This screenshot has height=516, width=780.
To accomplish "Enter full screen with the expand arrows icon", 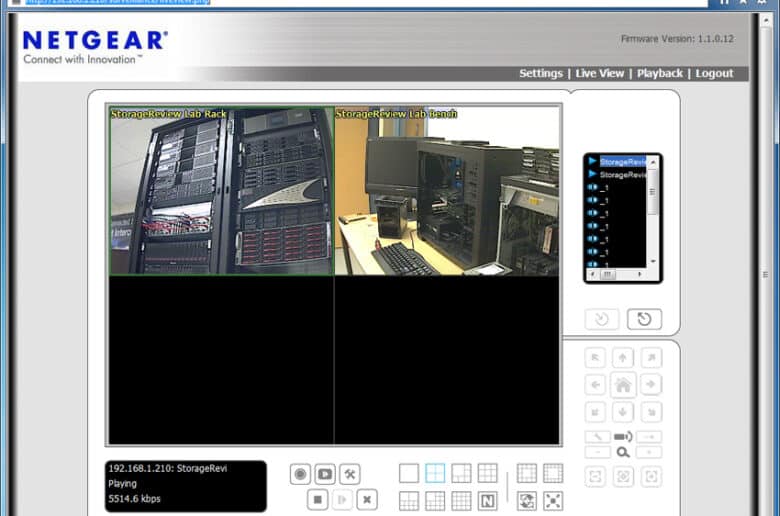I will (553, 501).
